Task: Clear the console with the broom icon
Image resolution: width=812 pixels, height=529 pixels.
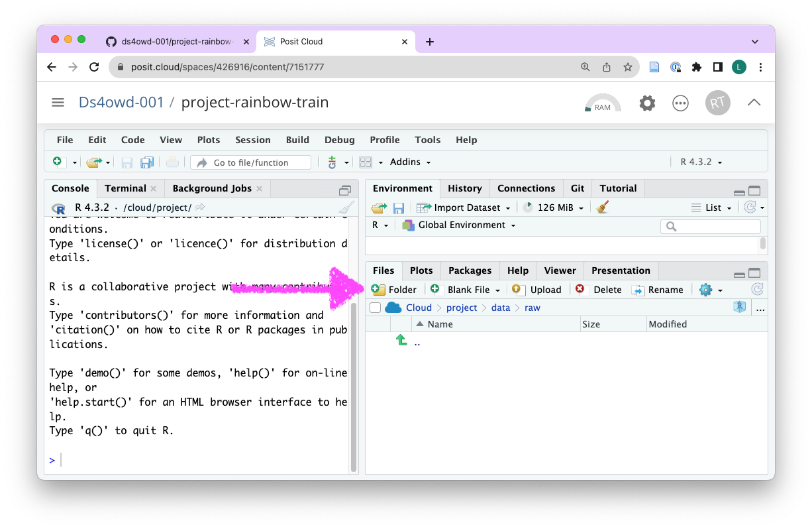Action: [346, 207]
